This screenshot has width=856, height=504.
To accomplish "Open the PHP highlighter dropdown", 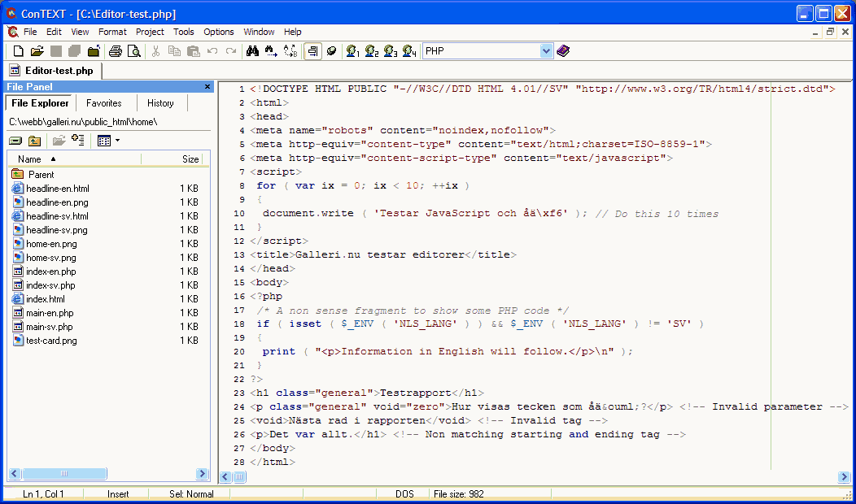I will pos(546,51).
